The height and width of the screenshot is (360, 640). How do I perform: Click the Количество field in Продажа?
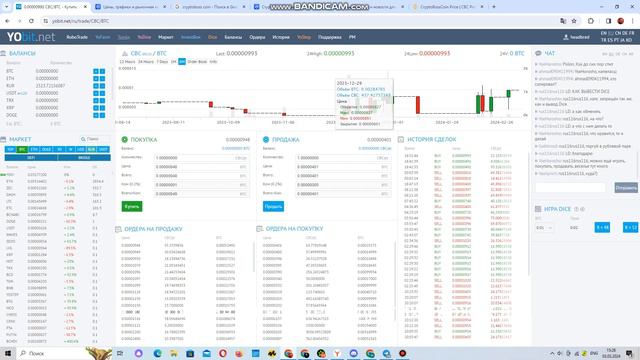click(343, 158)
